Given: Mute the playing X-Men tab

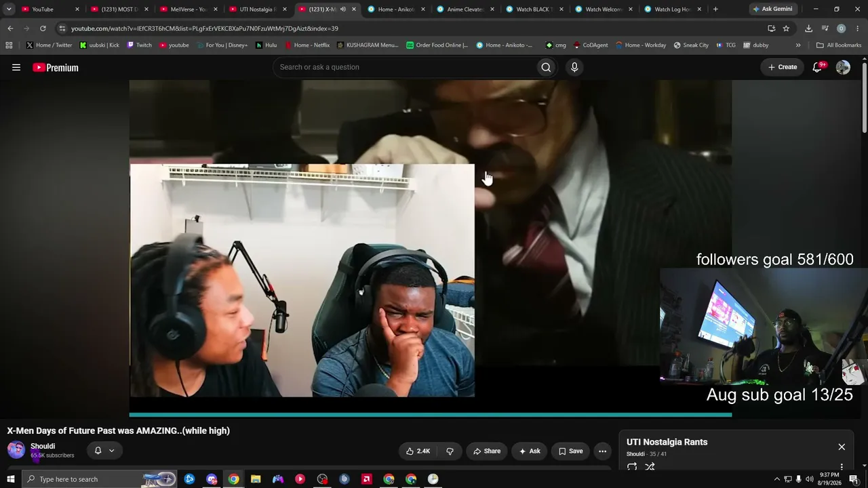Looking at the screenshot, I should 343,9.
